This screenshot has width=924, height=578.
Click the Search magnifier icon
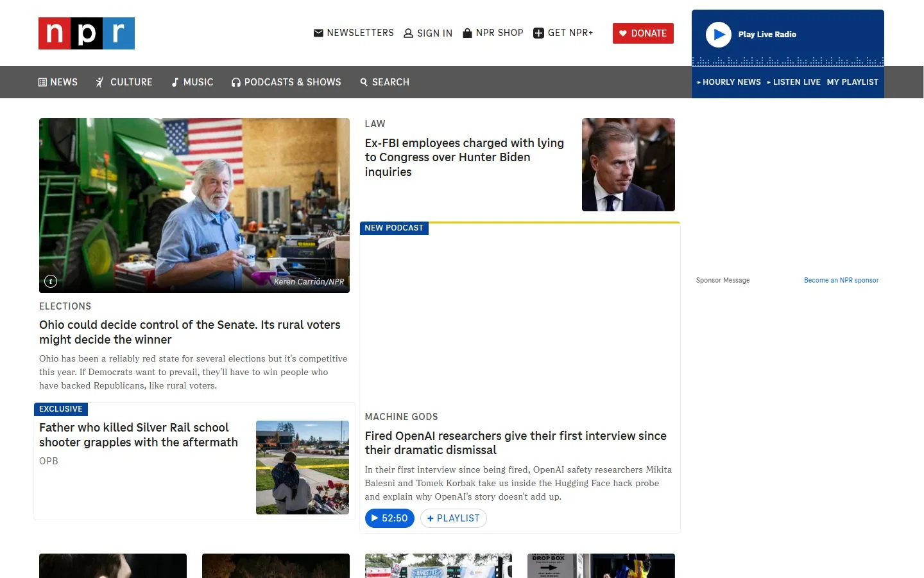tap(364, 82)
